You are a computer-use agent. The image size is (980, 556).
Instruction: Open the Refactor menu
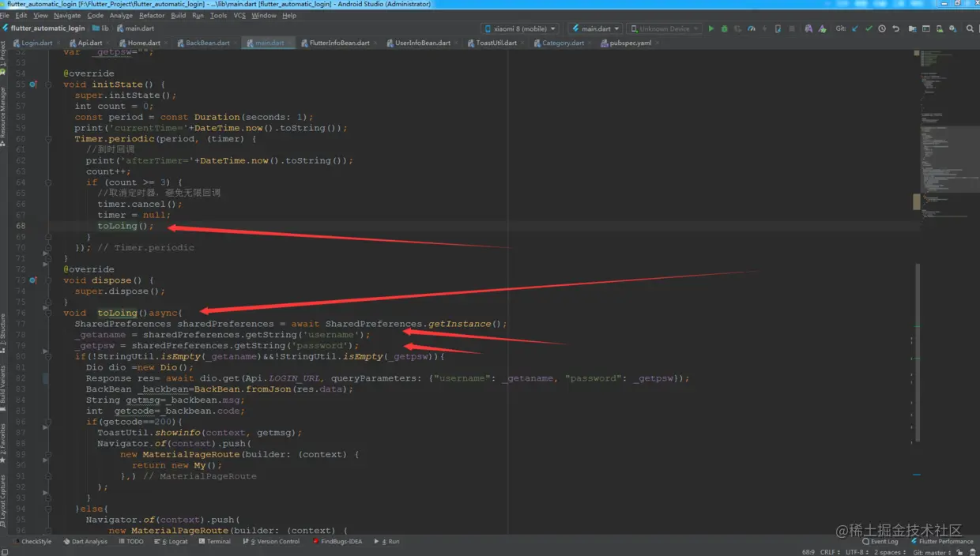152,15
